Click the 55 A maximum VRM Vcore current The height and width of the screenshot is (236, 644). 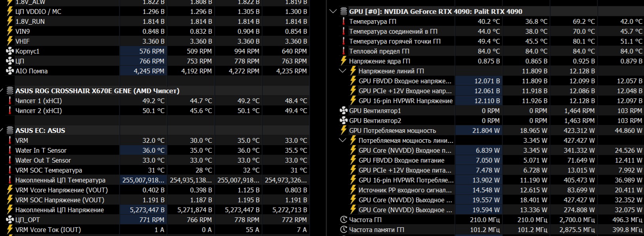coord(253,230)
